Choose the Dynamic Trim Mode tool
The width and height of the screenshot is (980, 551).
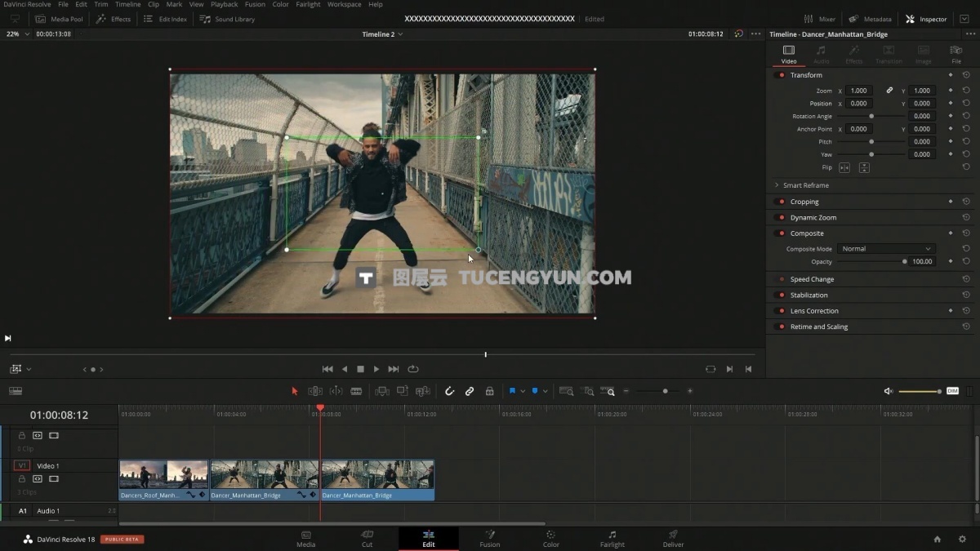pyautogui.click(x=336, y=391)
